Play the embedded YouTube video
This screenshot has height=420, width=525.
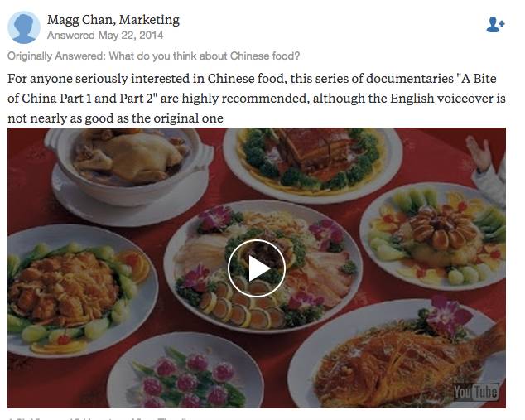click(x=257, y=268)
